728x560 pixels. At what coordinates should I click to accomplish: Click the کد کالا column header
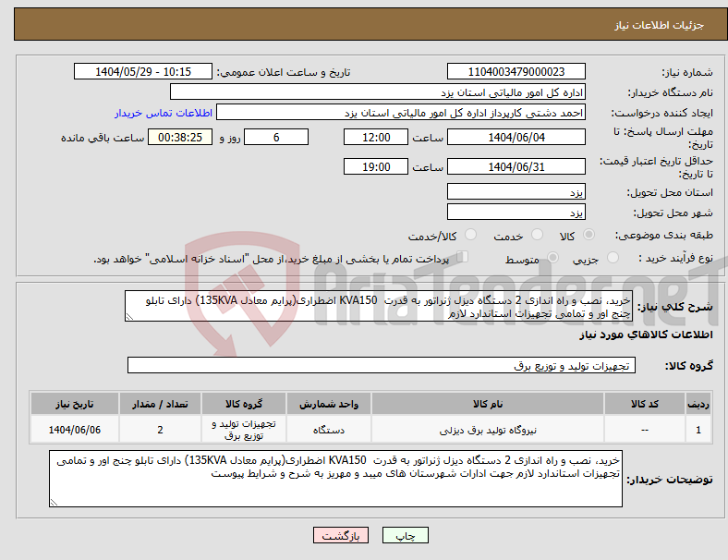pos(645,404)
